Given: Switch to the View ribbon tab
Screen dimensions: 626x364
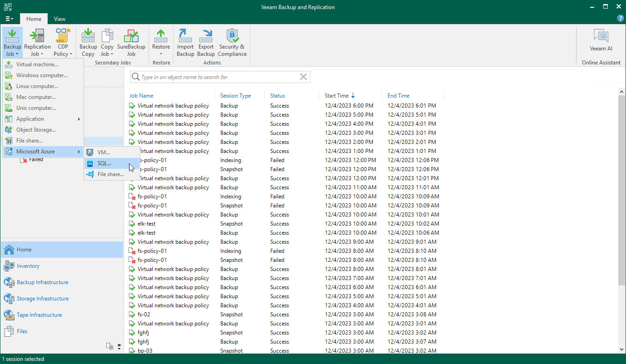Looking at the screenshot, I should click(60, 19).
